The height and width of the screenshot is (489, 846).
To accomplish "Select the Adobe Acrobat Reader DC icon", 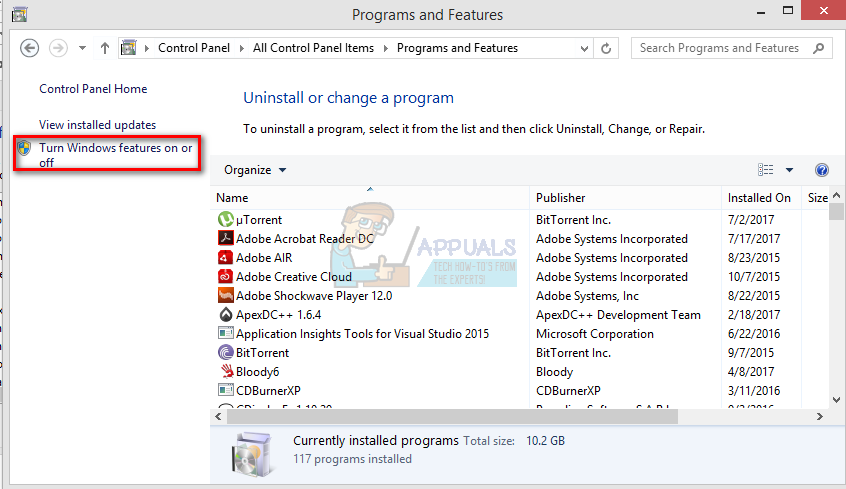I will point(226,238).
